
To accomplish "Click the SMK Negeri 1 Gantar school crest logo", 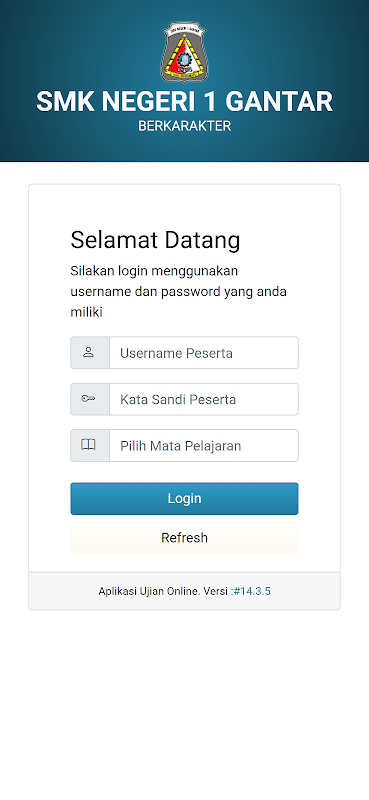I will [x=184, y=52].
